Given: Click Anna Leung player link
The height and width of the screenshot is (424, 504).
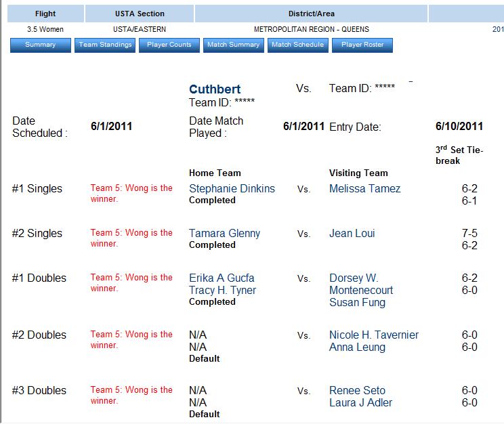Looking at the screenshot, I should click(x=357, y=347).
